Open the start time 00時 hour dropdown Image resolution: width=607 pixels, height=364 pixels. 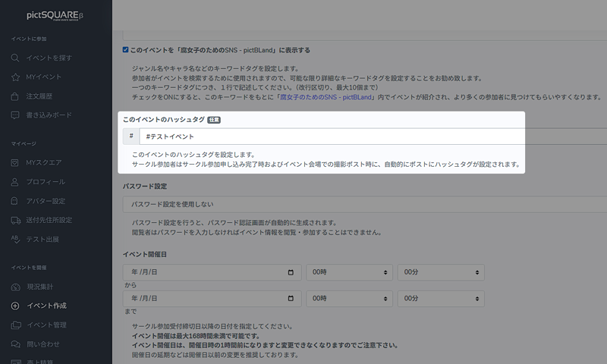[x=348, y=272]
